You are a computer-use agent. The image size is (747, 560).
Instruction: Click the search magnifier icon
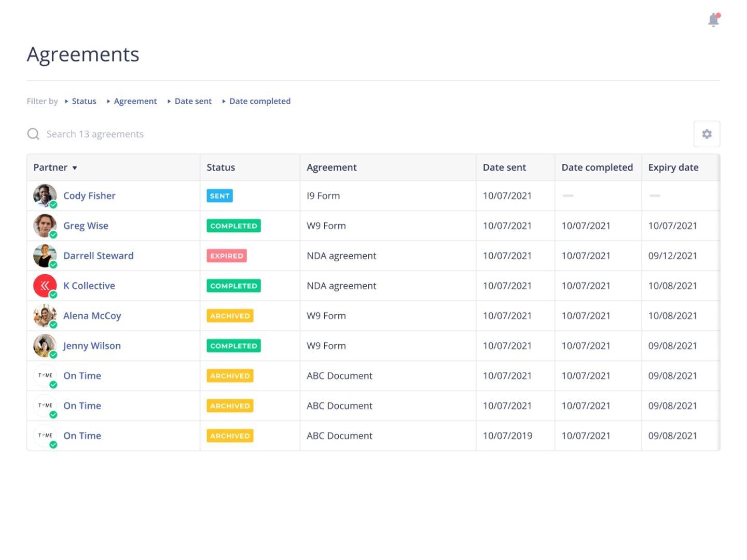tap(33, 134)
